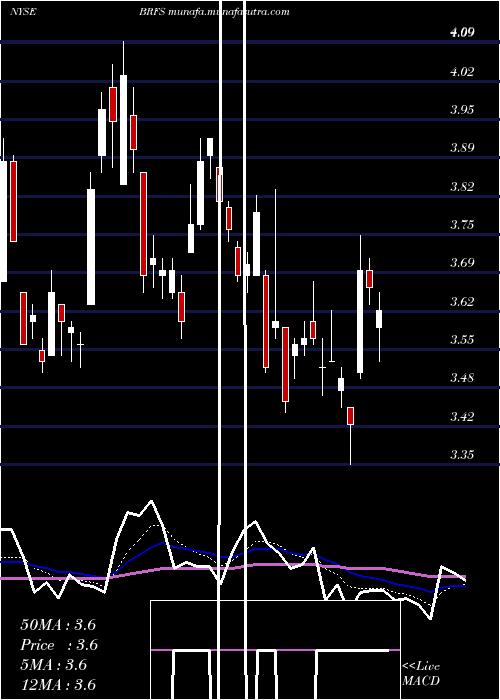Click the 12MA : 3.6 reading
500x700 pixels.
pyautogui.click(x=58, y=685)
